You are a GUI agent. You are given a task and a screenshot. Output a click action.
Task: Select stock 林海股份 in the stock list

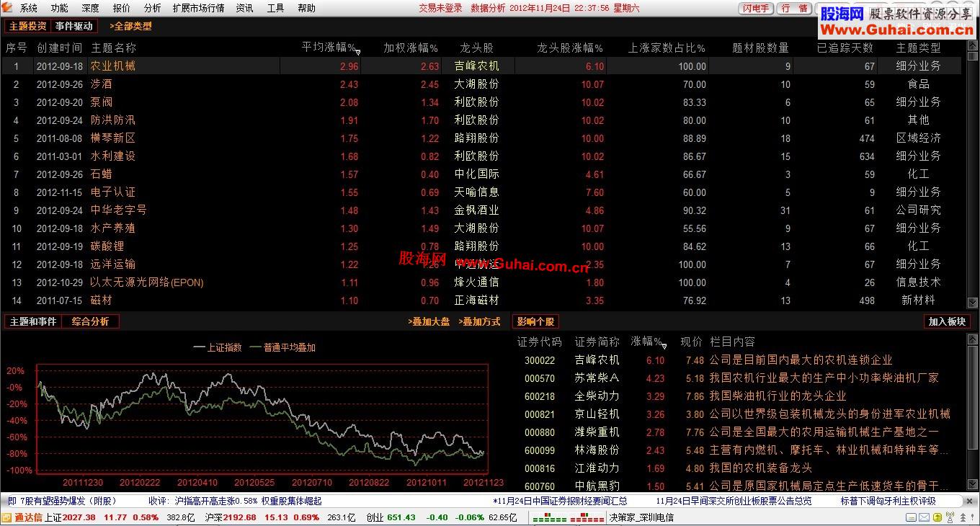(597, 450)
